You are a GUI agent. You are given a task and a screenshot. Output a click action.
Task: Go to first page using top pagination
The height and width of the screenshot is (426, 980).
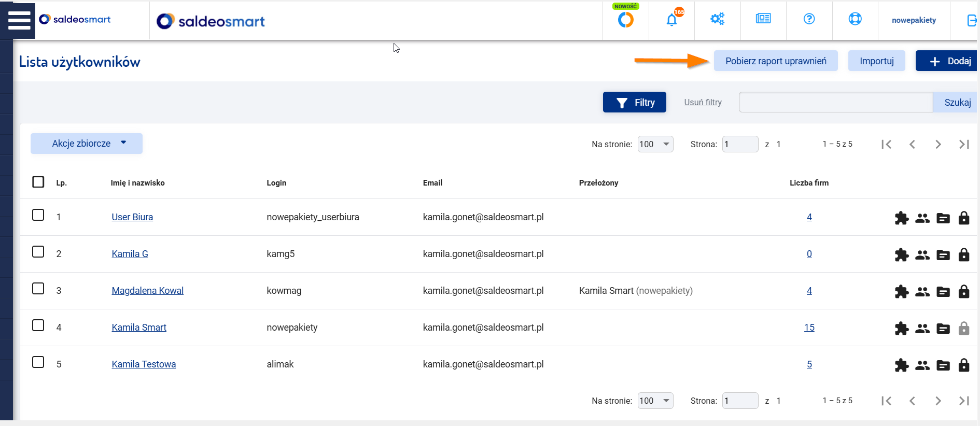(887, 144)
